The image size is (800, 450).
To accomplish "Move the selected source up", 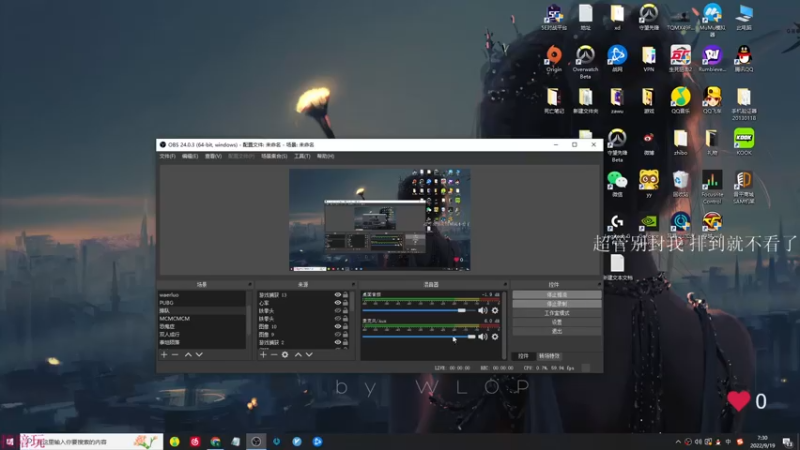I will point(298,354).
